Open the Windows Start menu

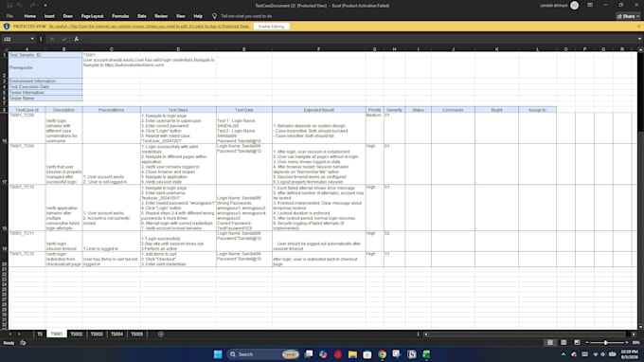[218, 354]
